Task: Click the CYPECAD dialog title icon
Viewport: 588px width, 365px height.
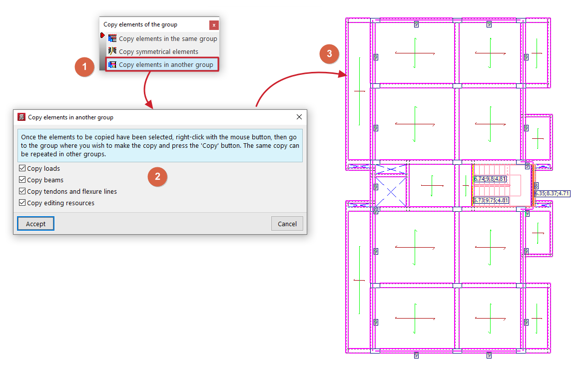Action: coord(21,117)
